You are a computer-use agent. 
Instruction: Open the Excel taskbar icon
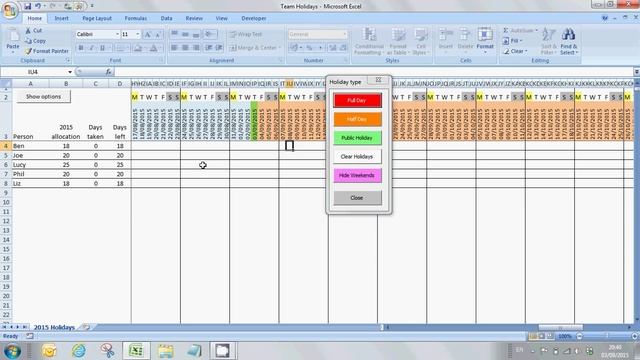click(136, 351)
